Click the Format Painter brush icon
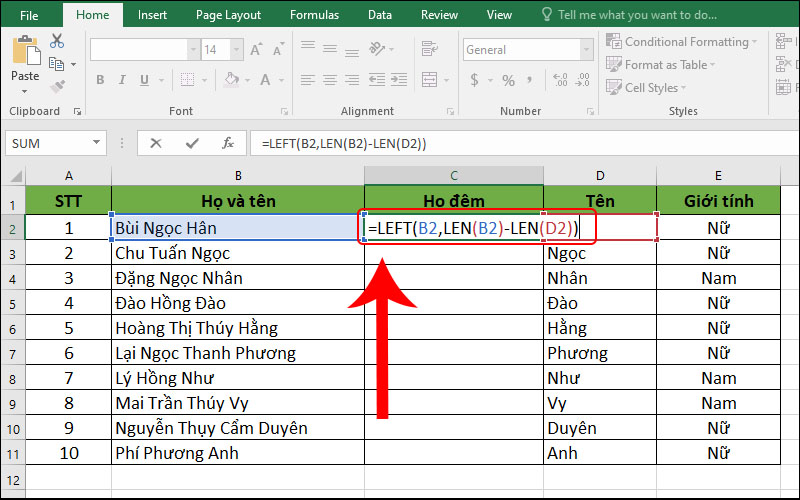Screen dimensions: 800x500 pyautogui.click(x=57, y=87)
